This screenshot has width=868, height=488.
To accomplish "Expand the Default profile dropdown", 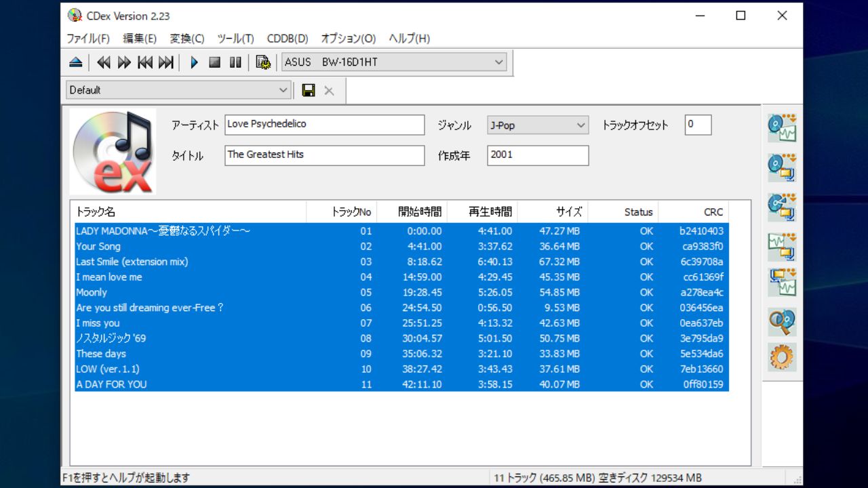I will (x=179, y=90).
